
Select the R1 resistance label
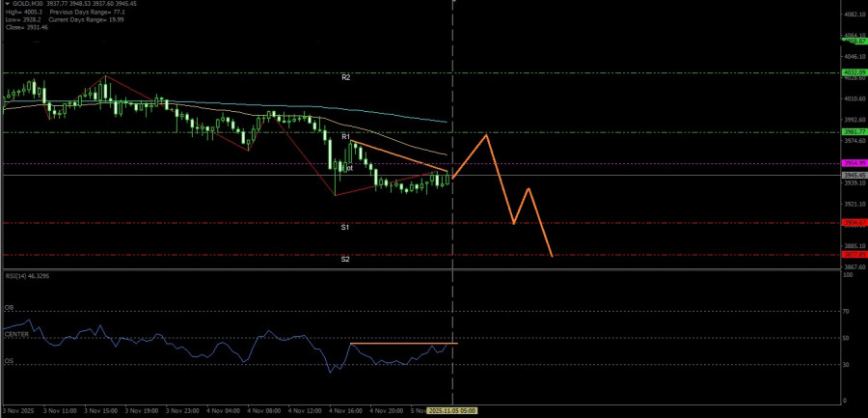pyautogui.click(x=346, y=136)
